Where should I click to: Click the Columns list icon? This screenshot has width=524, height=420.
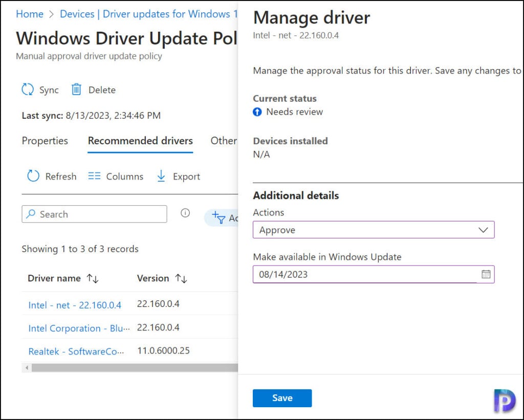[94, 176]
